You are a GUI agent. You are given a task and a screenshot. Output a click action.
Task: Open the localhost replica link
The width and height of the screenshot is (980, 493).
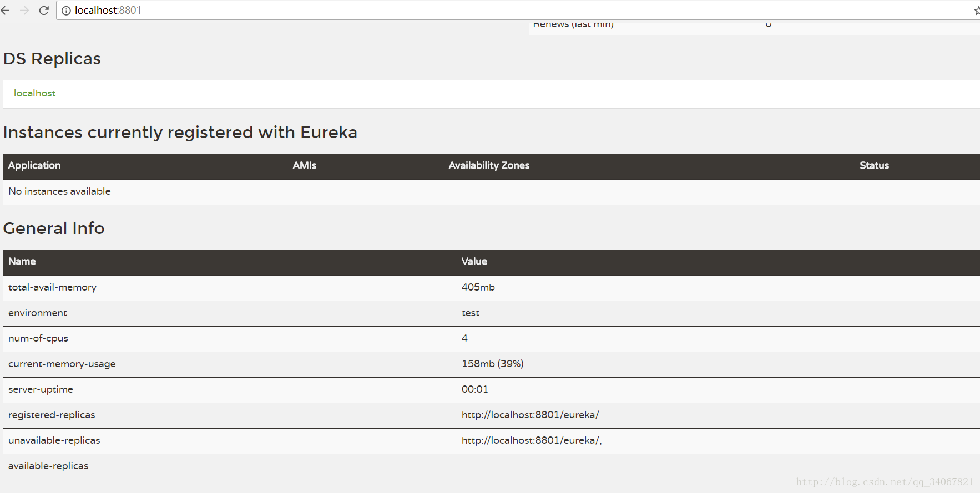34,93
